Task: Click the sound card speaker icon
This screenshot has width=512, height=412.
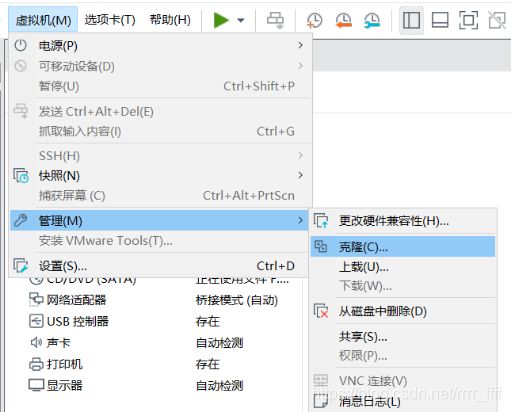Action: coord(36,342)
